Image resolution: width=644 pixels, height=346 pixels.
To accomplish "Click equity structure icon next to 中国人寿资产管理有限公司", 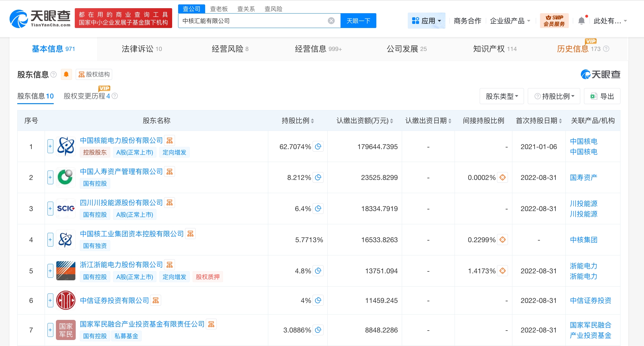I will [x=170, y=172].
